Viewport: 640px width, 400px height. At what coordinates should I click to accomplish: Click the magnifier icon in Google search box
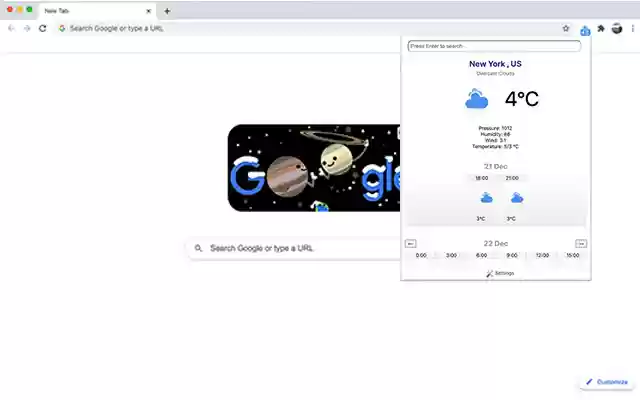198,248
